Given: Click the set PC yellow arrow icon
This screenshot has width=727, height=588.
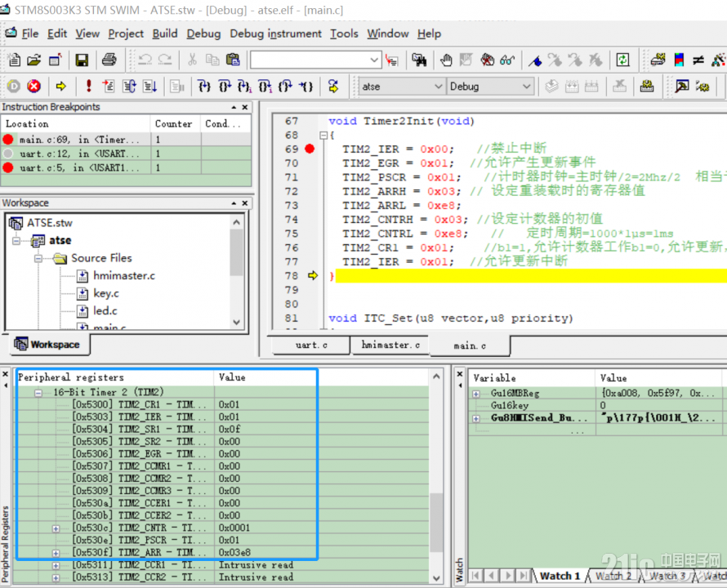Looking at the screenshot, I should click(333, 87).
